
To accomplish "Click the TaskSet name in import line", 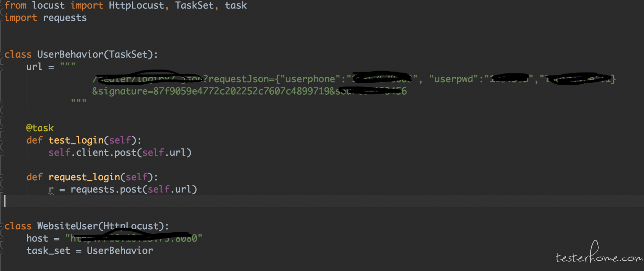I will pos(194,5).
